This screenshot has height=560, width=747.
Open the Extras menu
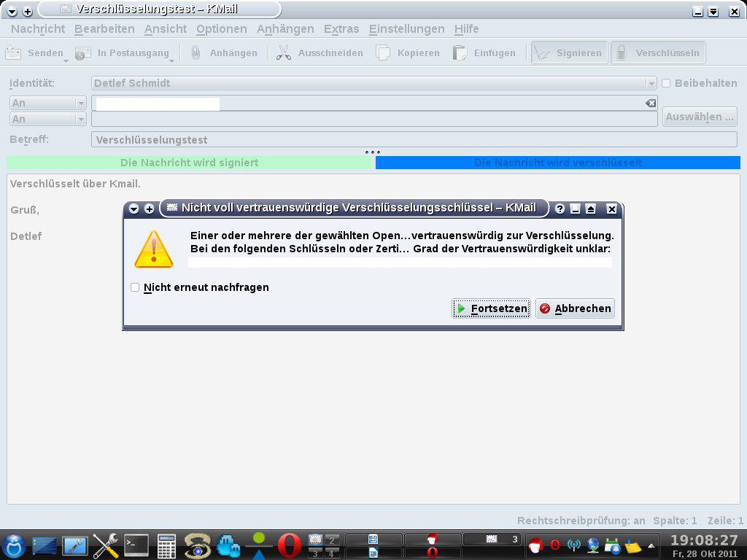(341, 29)
